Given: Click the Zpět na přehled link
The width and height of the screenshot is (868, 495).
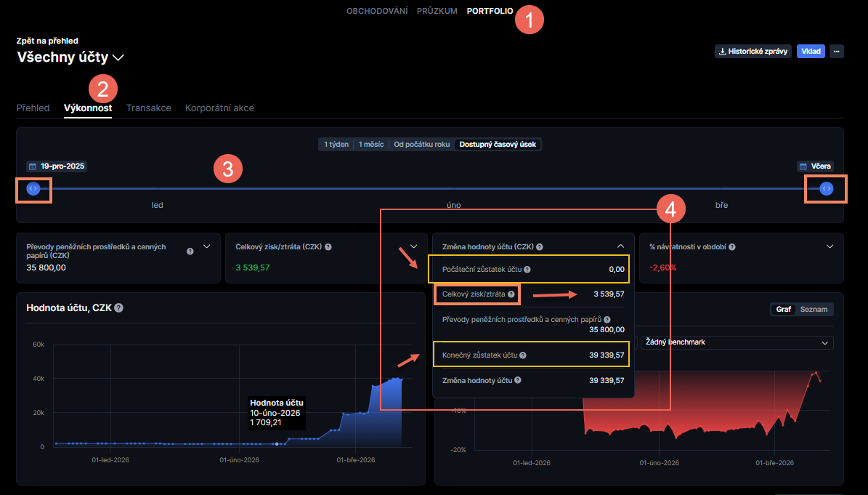Looking at the screenshot, I should (47, 41).
